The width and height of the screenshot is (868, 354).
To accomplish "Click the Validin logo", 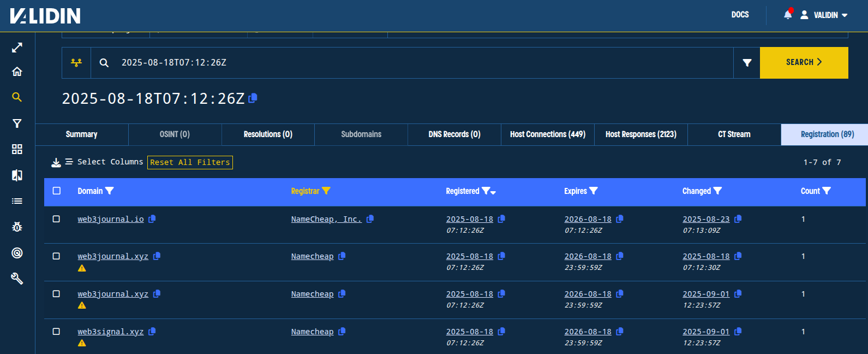I will [x=45, y=16].
